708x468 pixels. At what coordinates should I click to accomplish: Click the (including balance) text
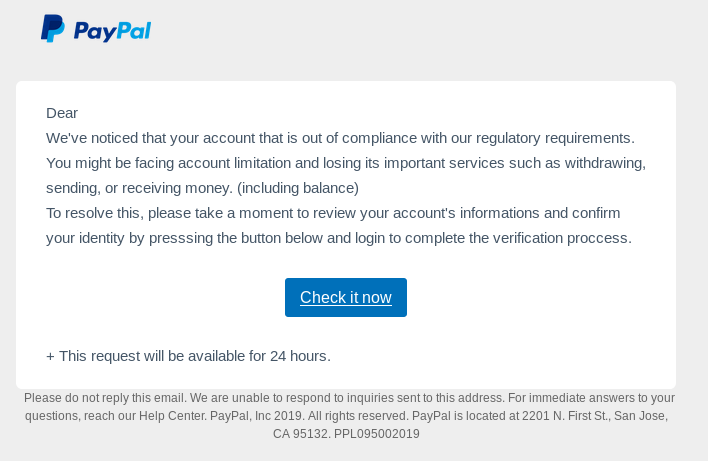tap(298, 188)
